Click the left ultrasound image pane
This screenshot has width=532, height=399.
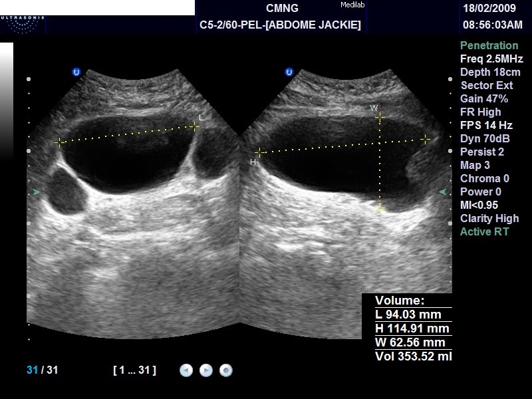(x=133, y=203)
